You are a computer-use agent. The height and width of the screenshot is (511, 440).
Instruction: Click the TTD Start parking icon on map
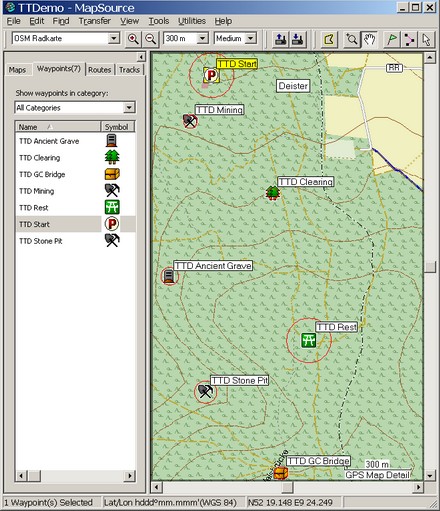(211, 75)
